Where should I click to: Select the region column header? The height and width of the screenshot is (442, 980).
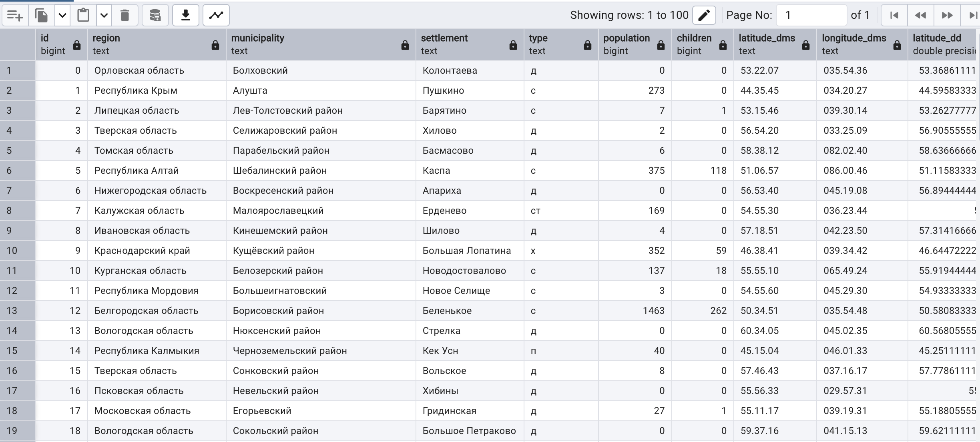click(157, 44)
